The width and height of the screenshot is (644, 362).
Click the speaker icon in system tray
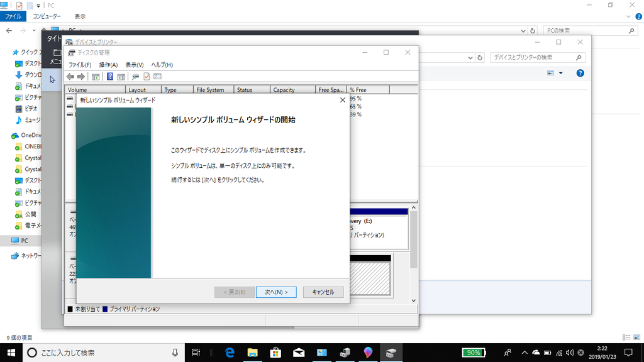(x=569, y=353)
